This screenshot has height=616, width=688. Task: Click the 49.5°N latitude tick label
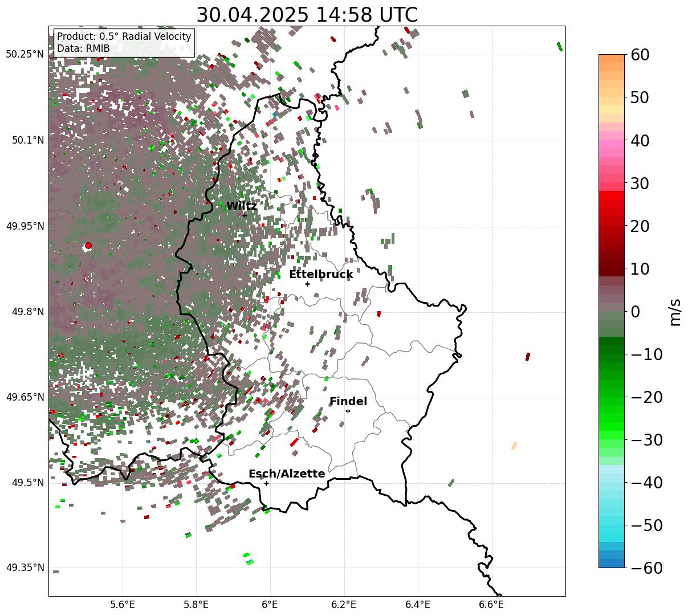pyautogui.click(x=27, y=483)
